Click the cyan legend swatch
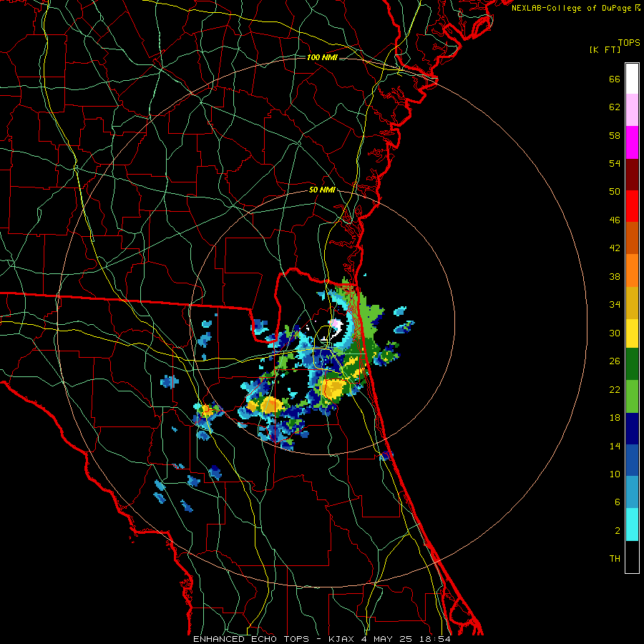 (x=632, y=525)
